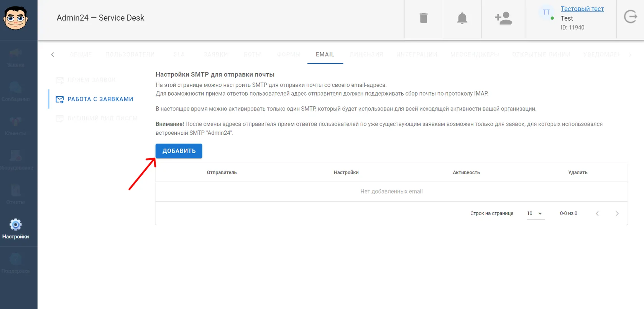This screenshot has width=644, height=309.
Task: Click the logout arrow icon
Action: coord(630,17)
